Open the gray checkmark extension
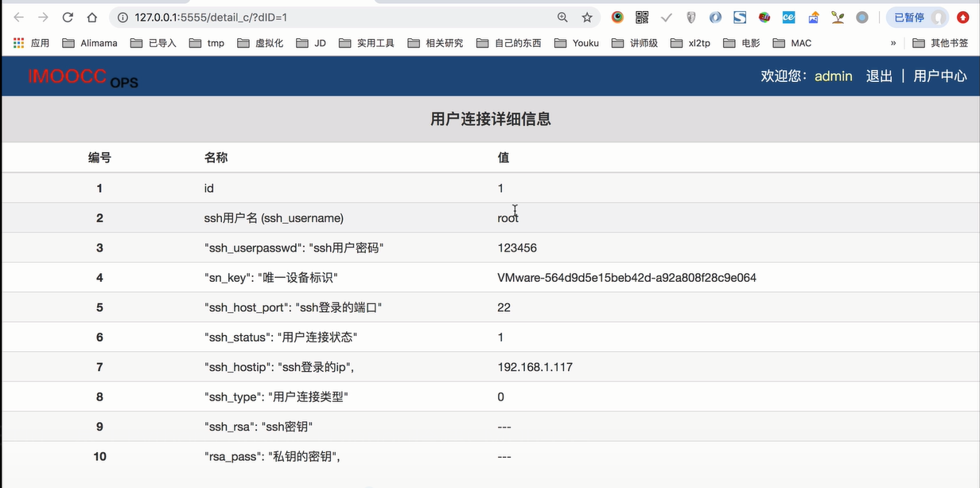The height and width of the screenshot is (488, 980). click(667, 17)
